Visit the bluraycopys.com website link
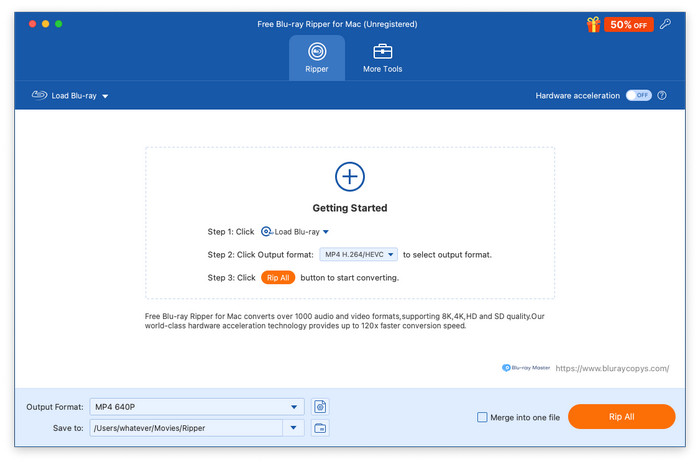The height and width of the screenshot is (464, 700). click(612, 368)
